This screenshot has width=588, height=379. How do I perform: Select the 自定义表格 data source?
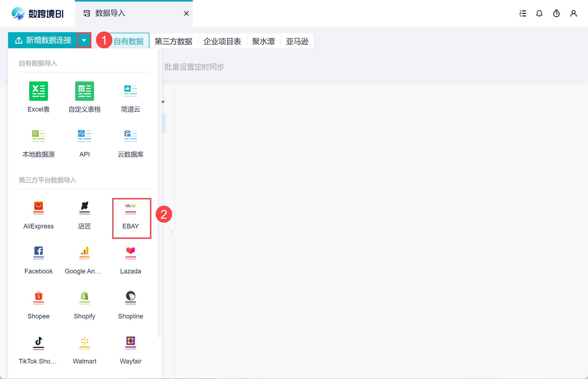84,91
